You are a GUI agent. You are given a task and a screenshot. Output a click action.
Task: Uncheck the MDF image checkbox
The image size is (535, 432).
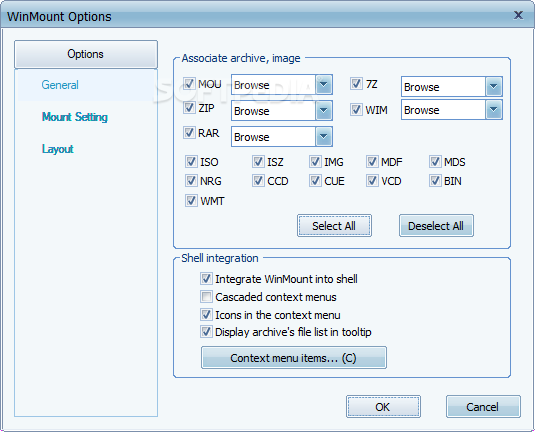pos(372,161)
